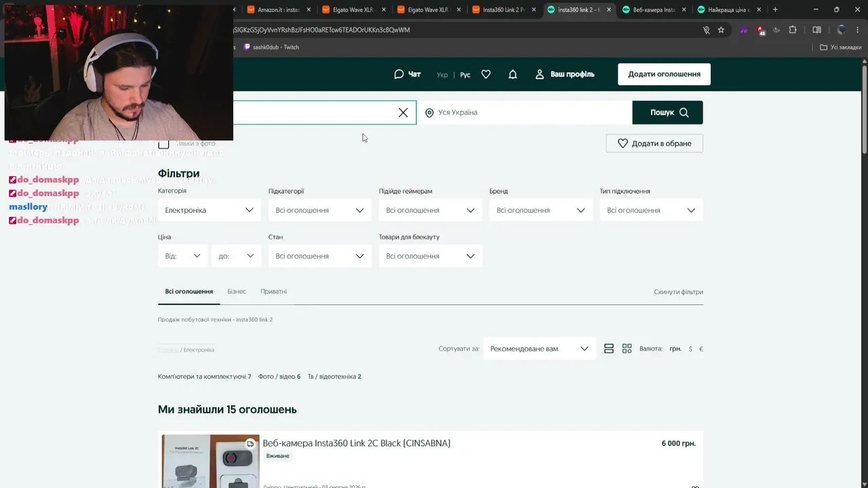Switch site language to Укр
The height and width of the screenshot is (488, 868).
tap(442, 75)
